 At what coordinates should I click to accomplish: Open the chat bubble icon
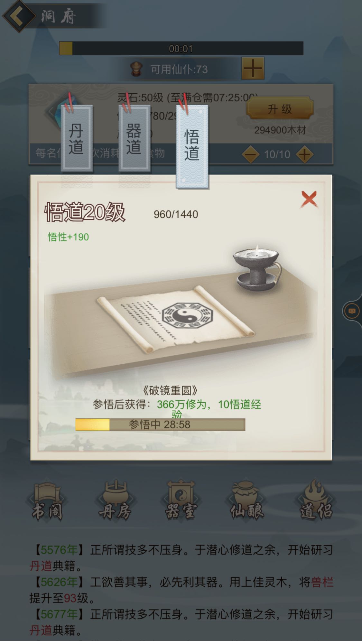pos(352,311)
